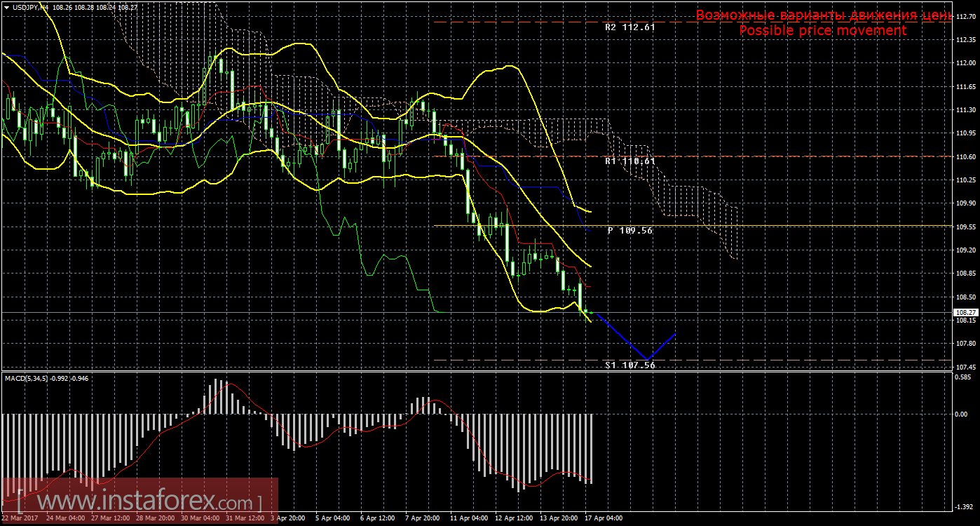Click the S1 107.56 support label
This screenshot has height=526, width=980.
click(x=629, y=365)
